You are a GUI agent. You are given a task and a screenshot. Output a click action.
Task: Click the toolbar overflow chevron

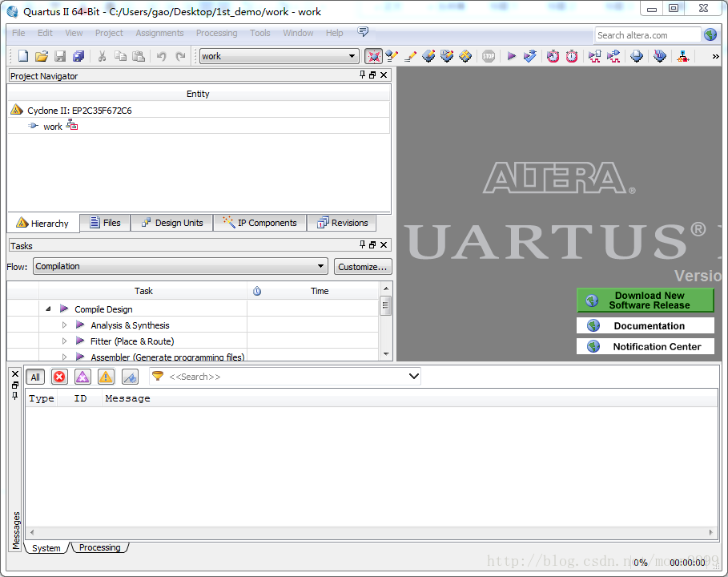tap(715, 56)
